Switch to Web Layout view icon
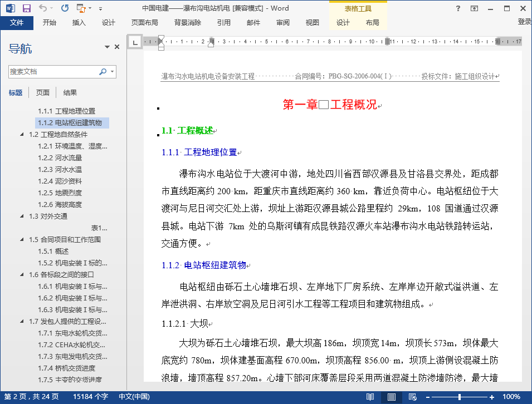 412,397
